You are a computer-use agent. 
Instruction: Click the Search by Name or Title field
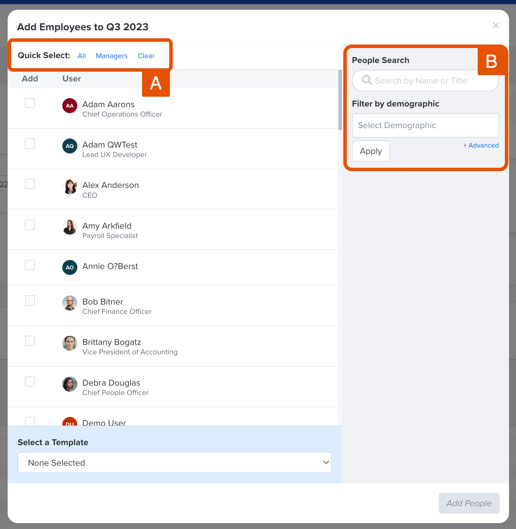coord(425,81)
